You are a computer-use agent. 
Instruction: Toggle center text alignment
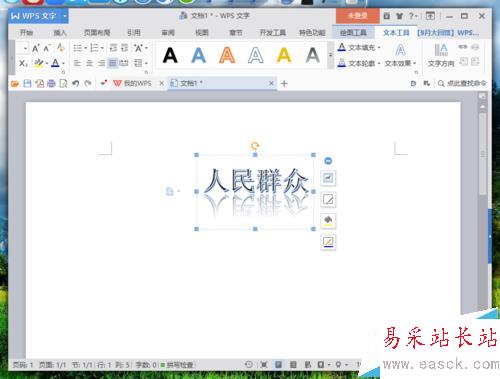click(x=89, y=63)
